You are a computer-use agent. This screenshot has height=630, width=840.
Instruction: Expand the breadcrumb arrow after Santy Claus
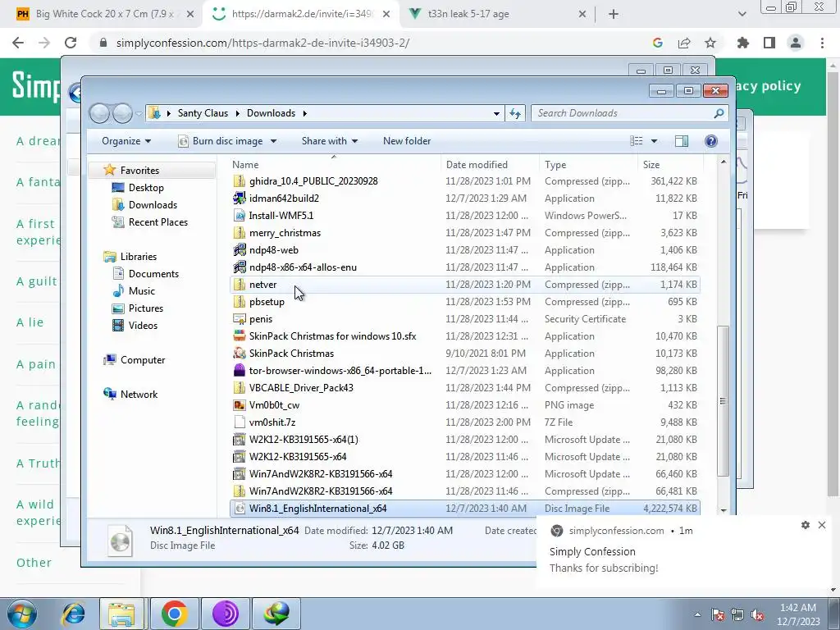[x=237, y=113]
